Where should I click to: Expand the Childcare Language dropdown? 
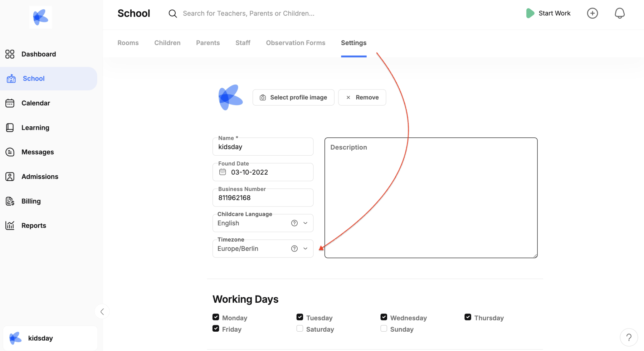306,223
